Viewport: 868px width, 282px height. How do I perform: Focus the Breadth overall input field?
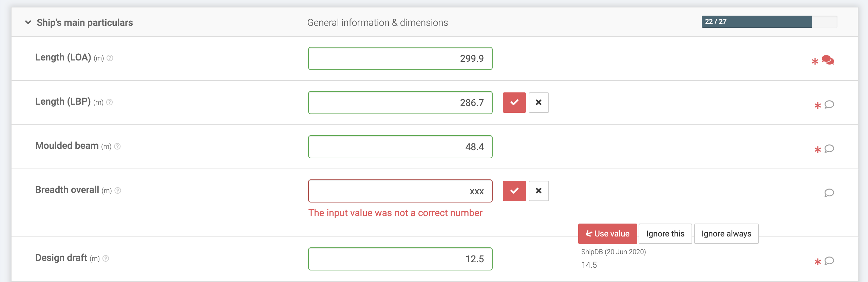pos(400,191)
